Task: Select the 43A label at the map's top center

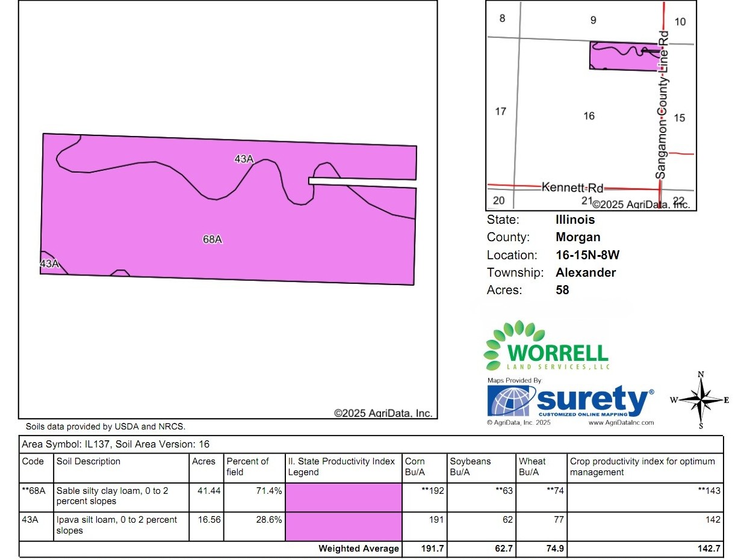Action: [x=244, y=159]
